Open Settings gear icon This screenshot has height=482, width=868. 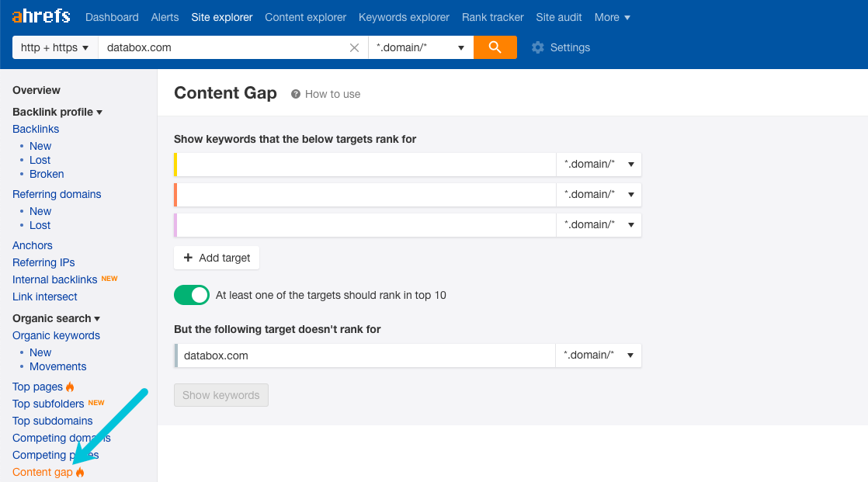tap(537, 47)
